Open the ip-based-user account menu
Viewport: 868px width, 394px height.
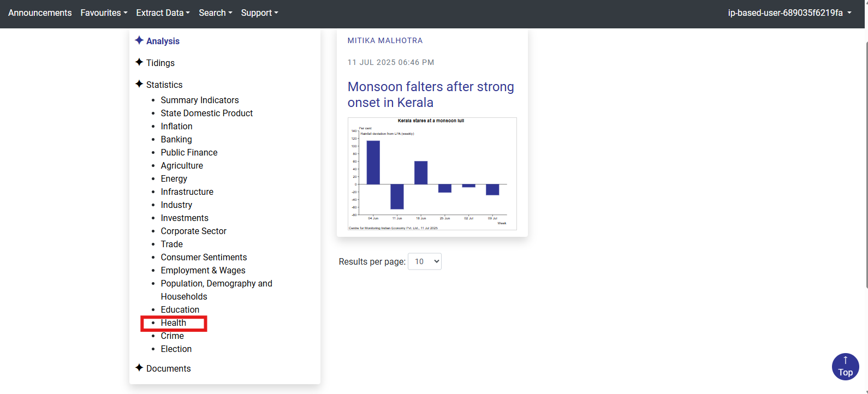(789, 13)
